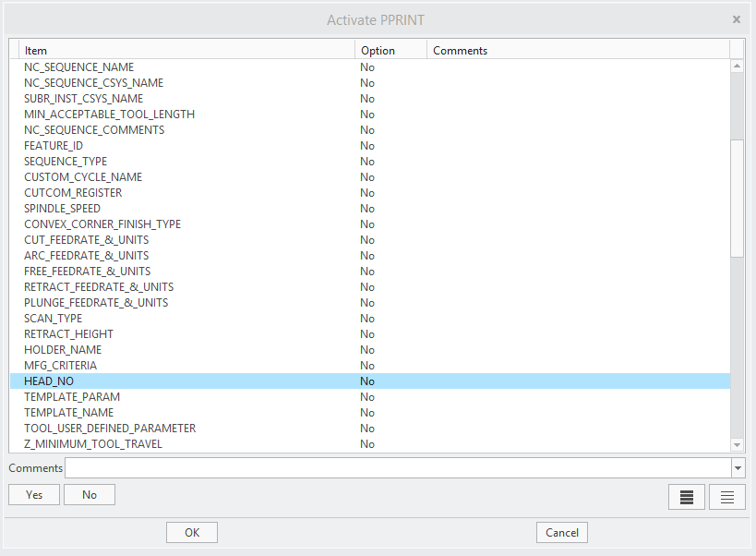
Task: Click the outlined Unselect All list icon
Action: [x=726, y=496]
